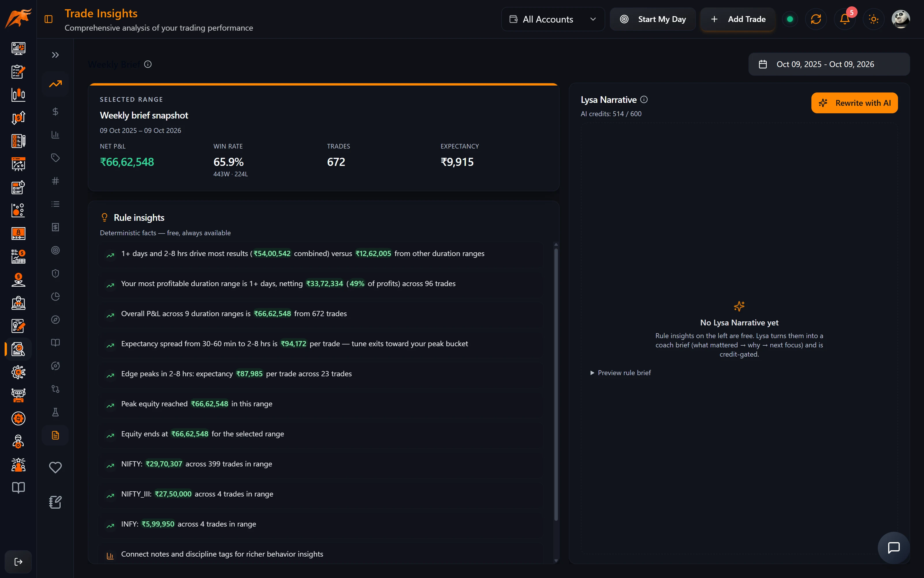This screenshot has width=924, height=578.
Task: Click the notebook edit icon in sub-sidebar
Action: click(x=55, y=502)
